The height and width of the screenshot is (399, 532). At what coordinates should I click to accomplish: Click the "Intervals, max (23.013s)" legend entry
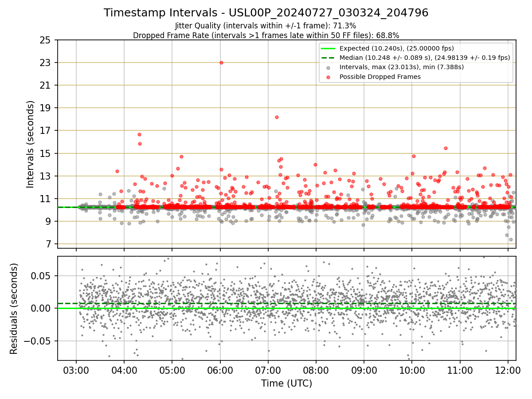pyautogui.click(x=402, y=67)
